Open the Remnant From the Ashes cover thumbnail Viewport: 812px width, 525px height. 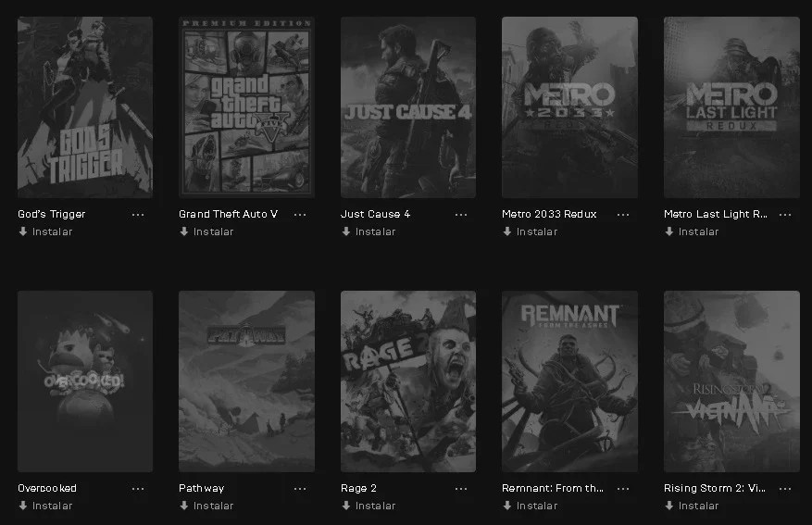(x=569, y=381)
